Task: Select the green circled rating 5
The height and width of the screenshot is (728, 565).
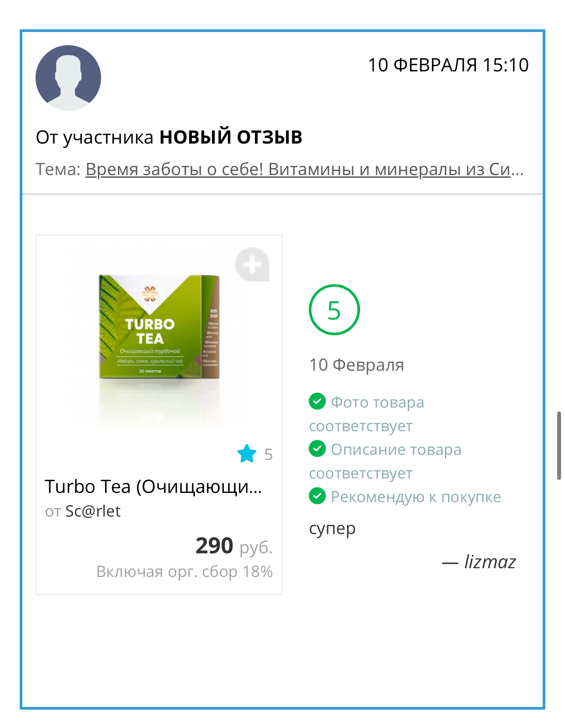Action: 334,310
